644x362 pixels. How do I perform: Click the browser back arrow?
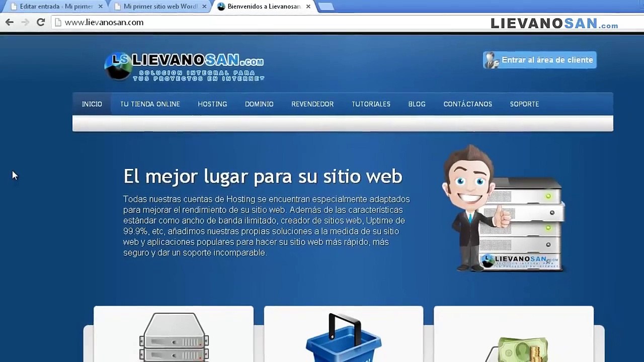[x=10, y=22]
